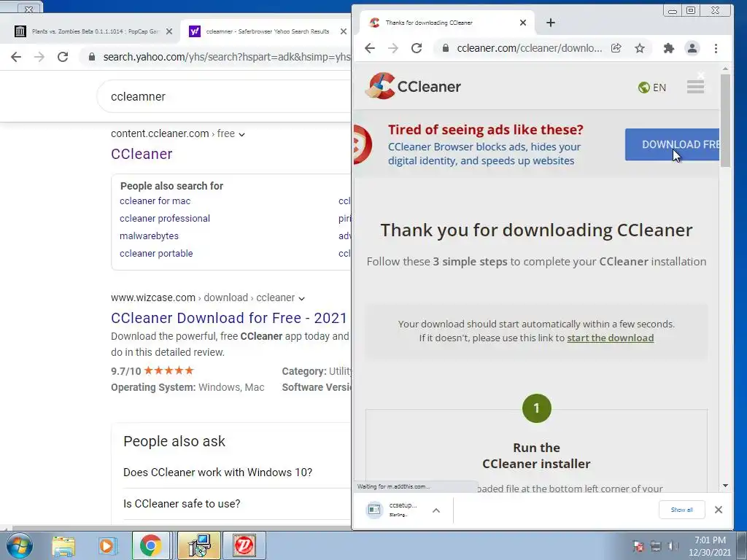Open ccsetup download options chevron
Screen dimensions: 747x560
coord(436,510)
